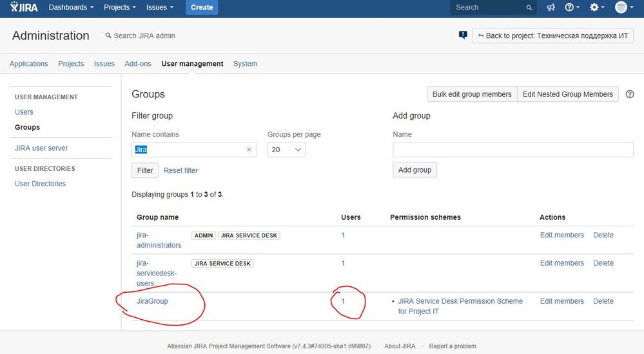The width and height of the screenshot is (644, 354).
Task: Click Bulk edit group members button
Action: 472,94
